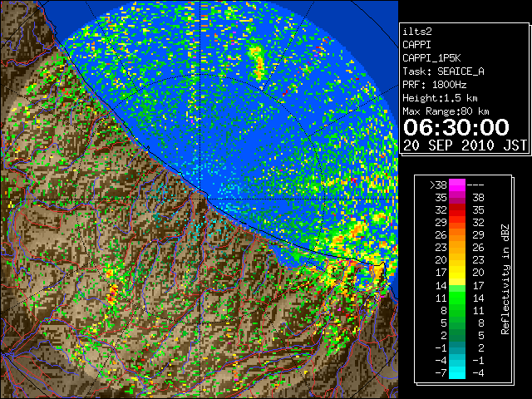Click the cyan -7 to -4 dBZ color band

[457, 373]
